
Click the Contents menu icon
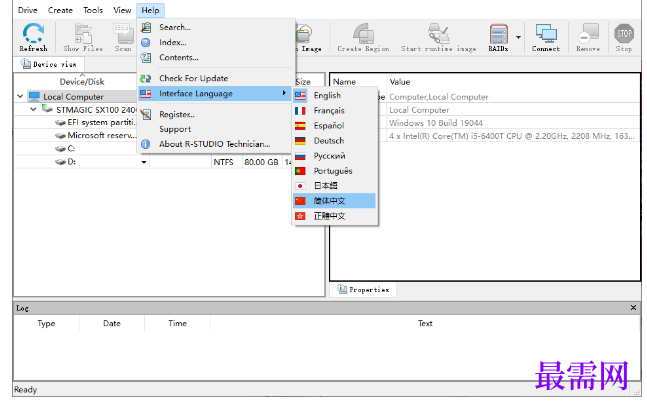point(146,58)
